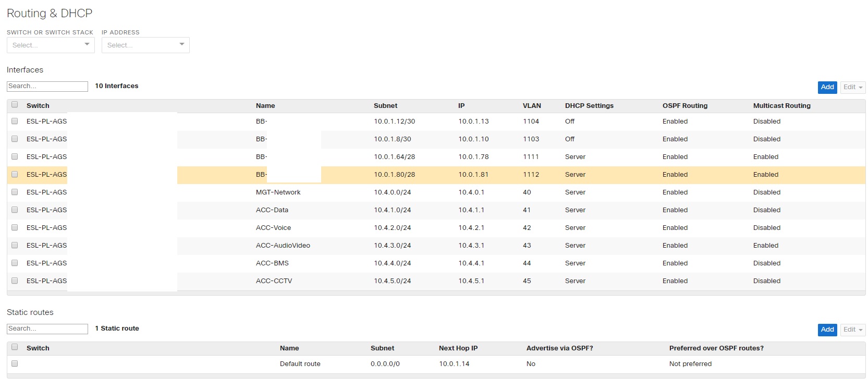This screenshot has width=868, height=389.
Task: Sort interfaces by Subnet column header
Action: (x=385, y=106)
